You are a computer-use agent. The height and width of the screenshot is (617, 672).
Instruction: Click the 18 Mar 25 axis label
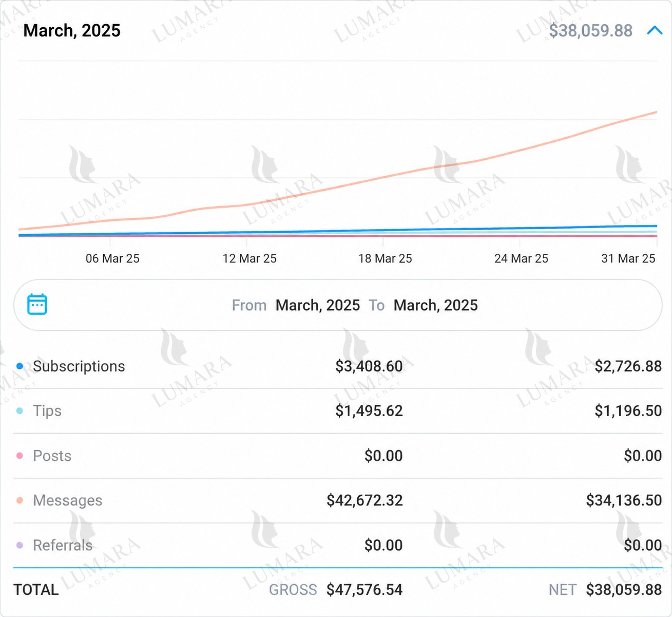coord(385,258)
